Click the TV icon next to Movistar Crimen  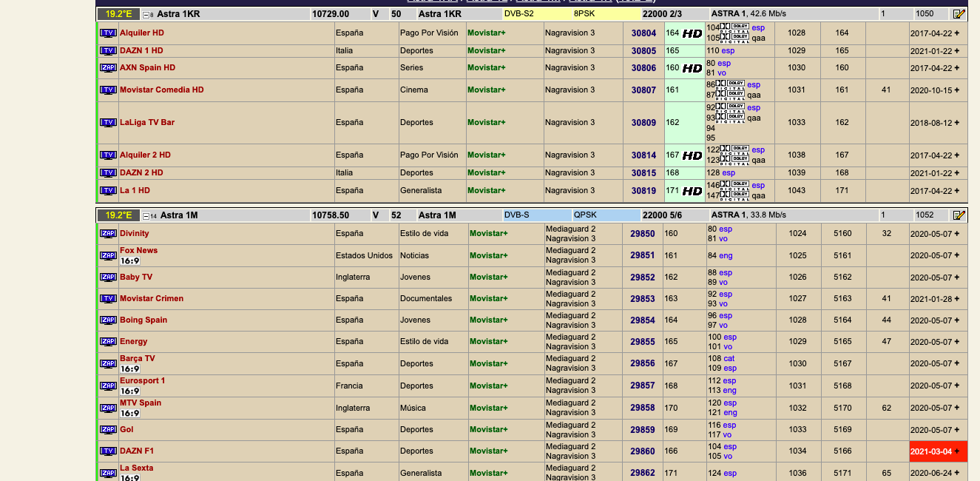click(x=108, y=298)
